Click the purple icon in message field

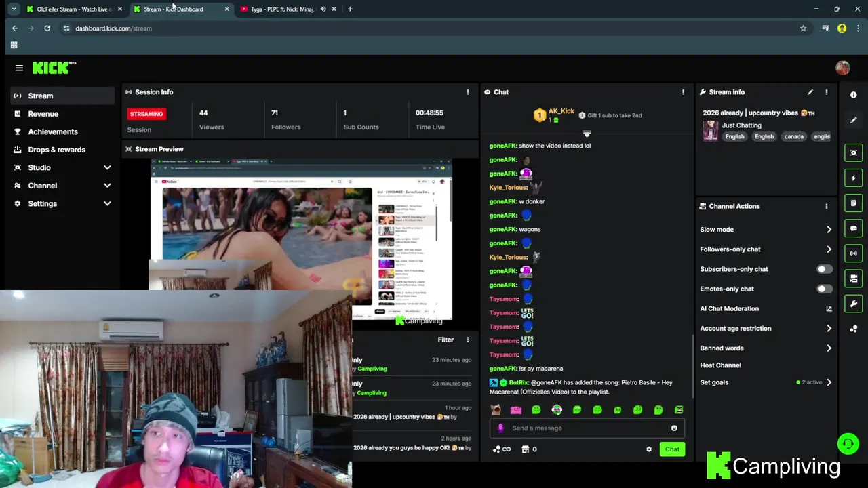(500, 428)
